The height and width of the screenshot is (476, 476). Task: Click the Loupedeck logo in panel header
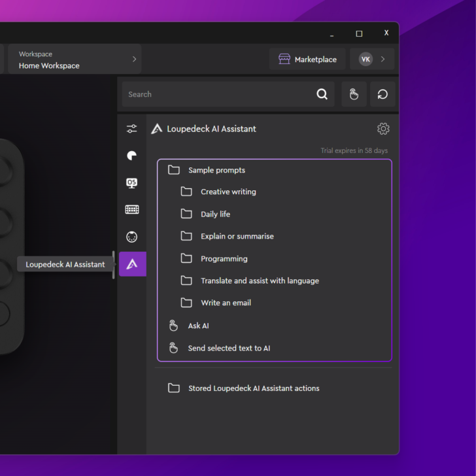point(157,129)
